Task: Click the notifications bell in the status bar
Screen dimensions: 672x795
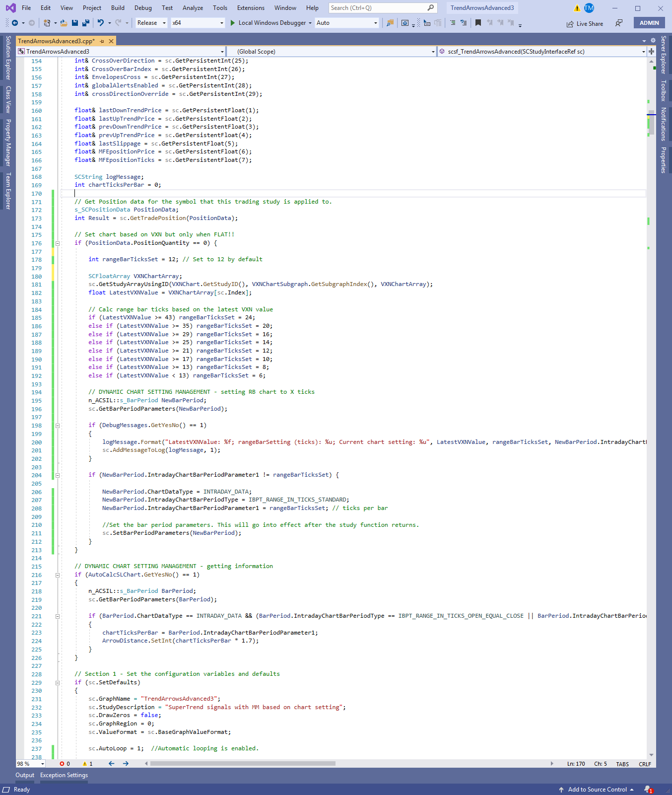Action: click(648, 790)
